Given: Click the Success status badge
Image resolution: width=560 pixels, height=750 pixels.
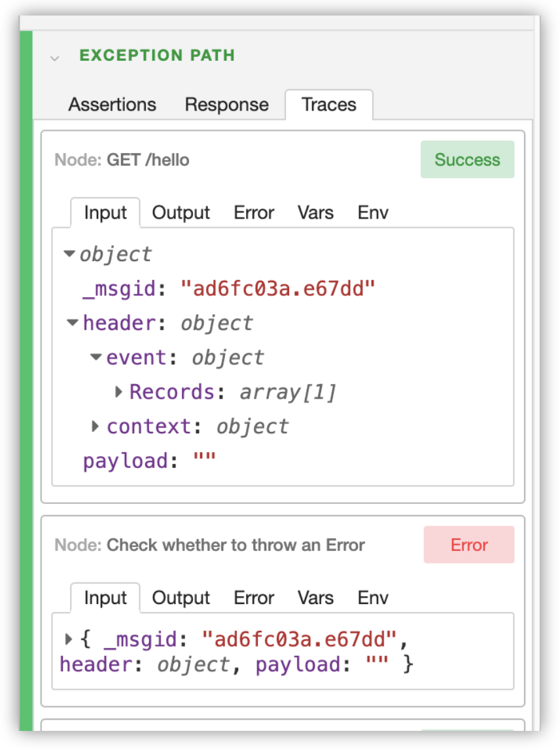Looking at the screenshot, I should (467, 159).
